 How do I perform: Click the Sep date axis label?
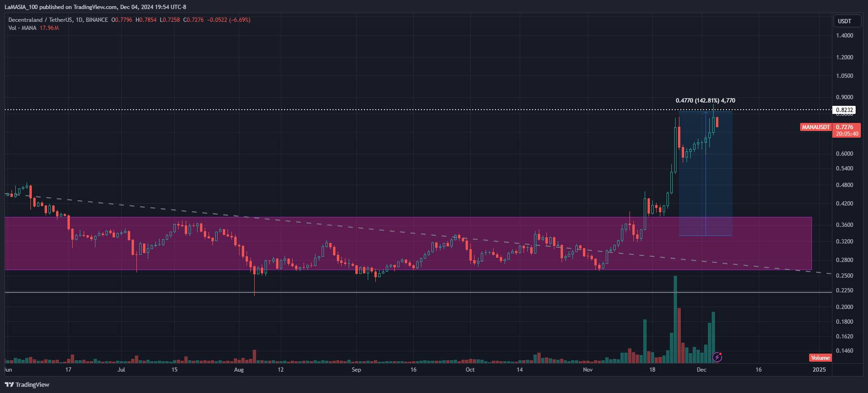tap(356, 370)
